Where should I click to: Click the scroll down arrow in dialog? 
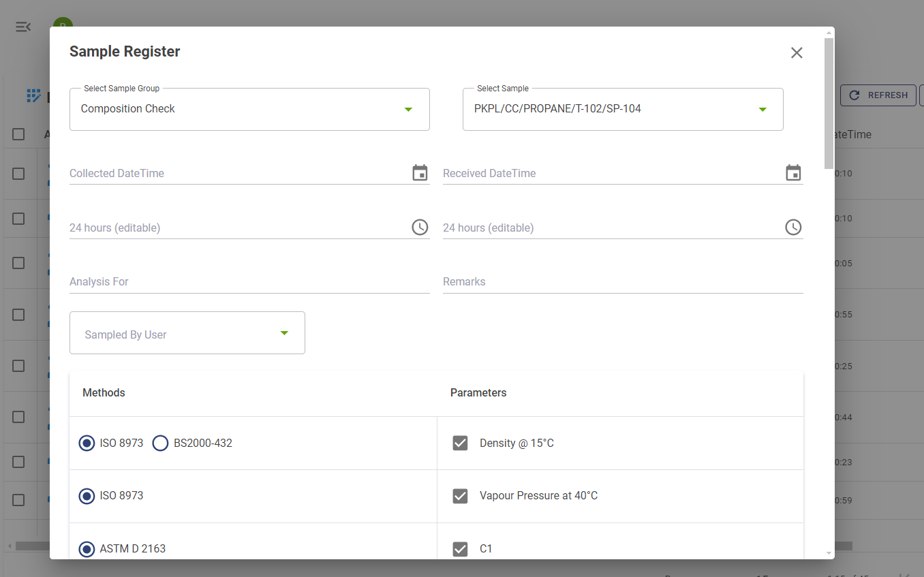point(829,553)
